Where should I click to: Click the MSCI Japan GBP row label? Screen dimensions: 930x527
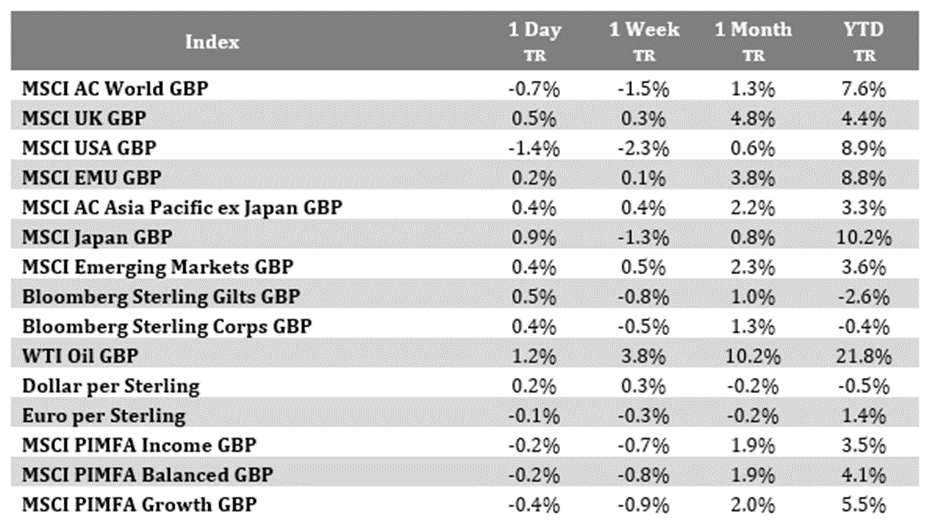[96, 237]
